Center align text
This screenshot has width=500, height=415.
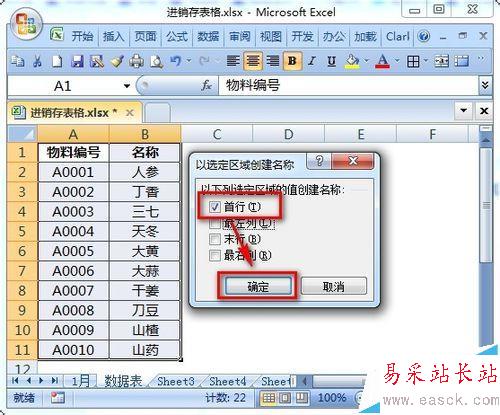coord(253,61)
